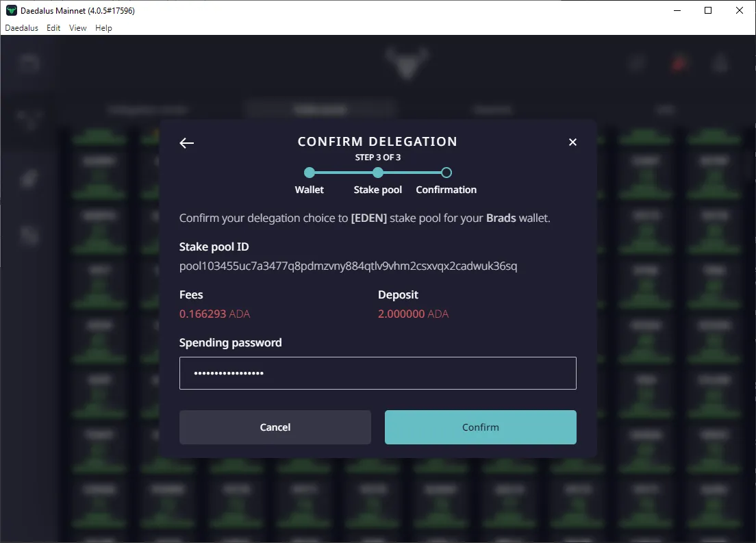756x543 pixels.
Task: Click the [EDEN] stake pool ticker text
Action: (x=369, y=218)
